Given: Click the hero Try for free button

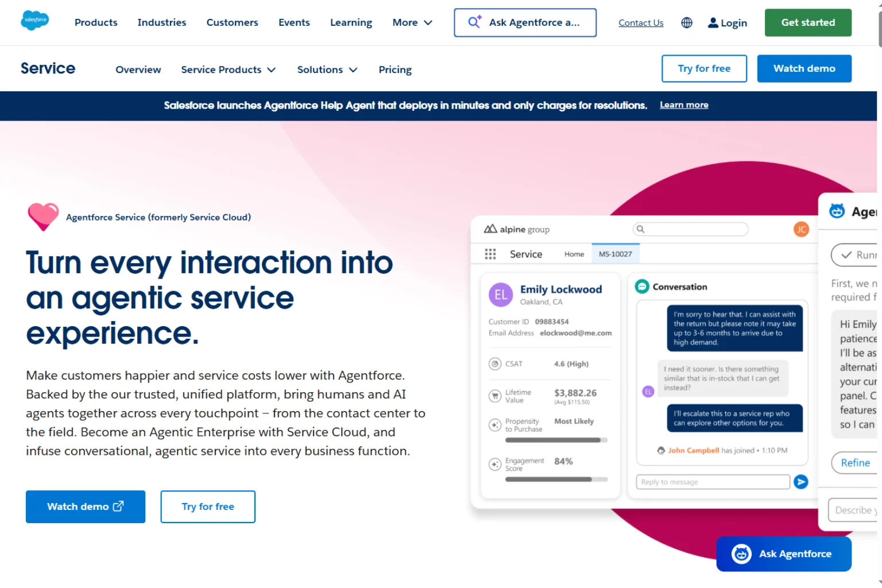Looking at the screenshot, I should point(208,506).
